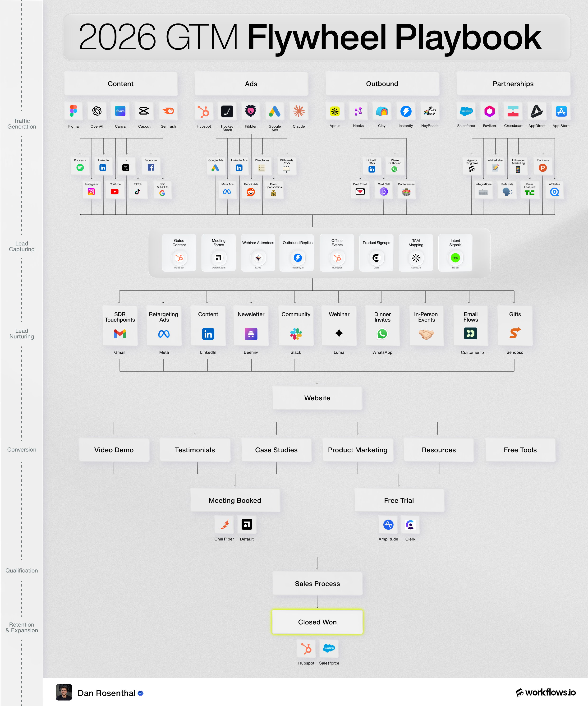
Task: Select the Semrush icon
Action: (x=168, y=111)
